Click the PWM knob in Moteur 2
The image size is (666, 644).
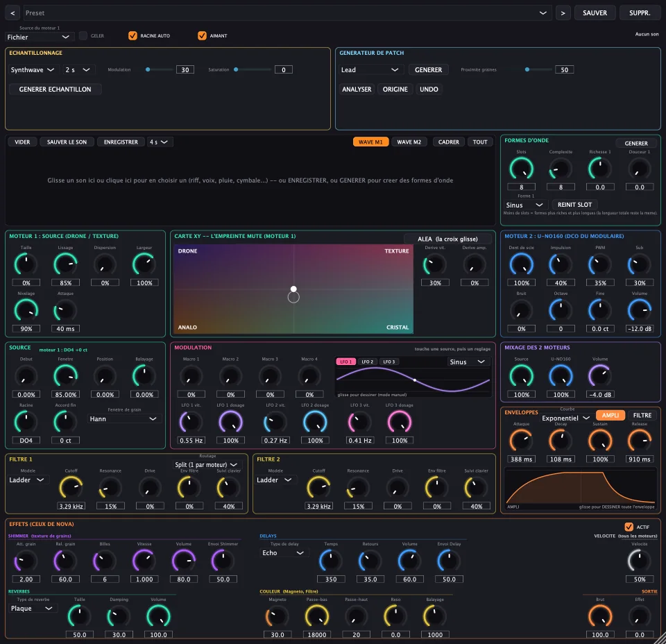(600, 264)
